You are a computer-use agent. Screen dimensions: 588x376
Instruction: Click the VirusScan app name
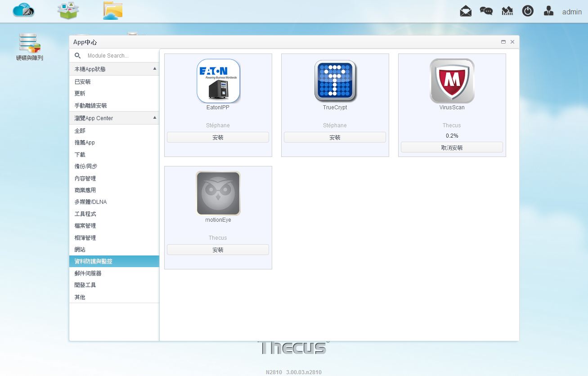(452, 107)
